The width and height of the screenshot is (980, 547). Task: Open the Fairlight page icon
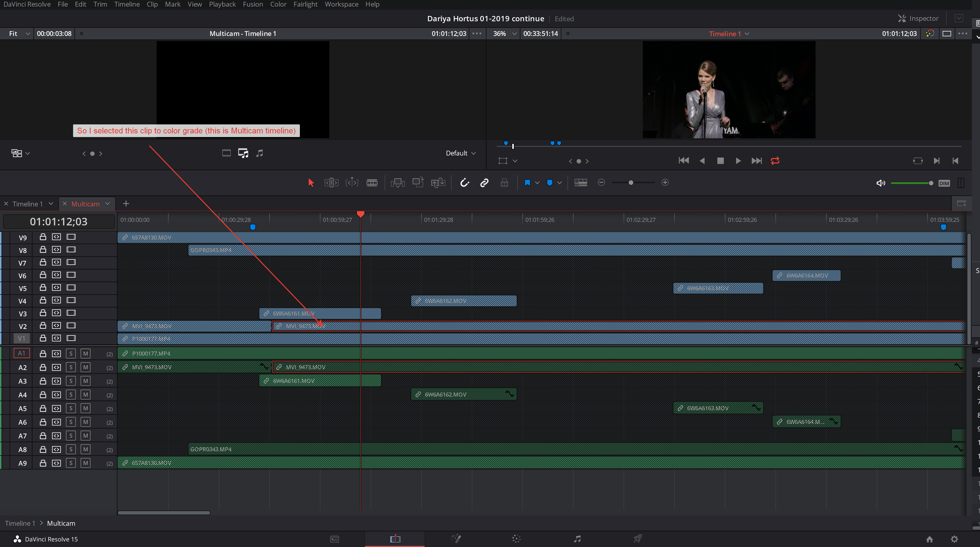(577, 539)
